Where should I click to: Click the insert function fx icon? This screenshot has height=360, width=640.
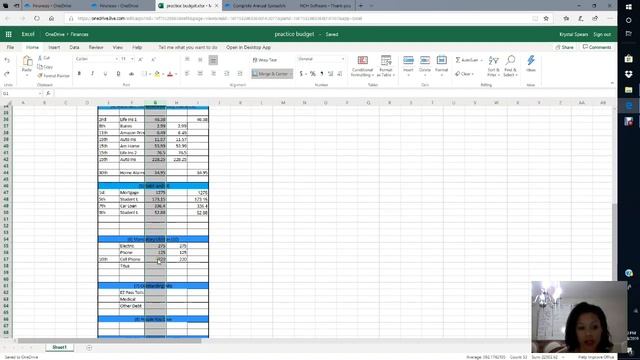(48, 93)
